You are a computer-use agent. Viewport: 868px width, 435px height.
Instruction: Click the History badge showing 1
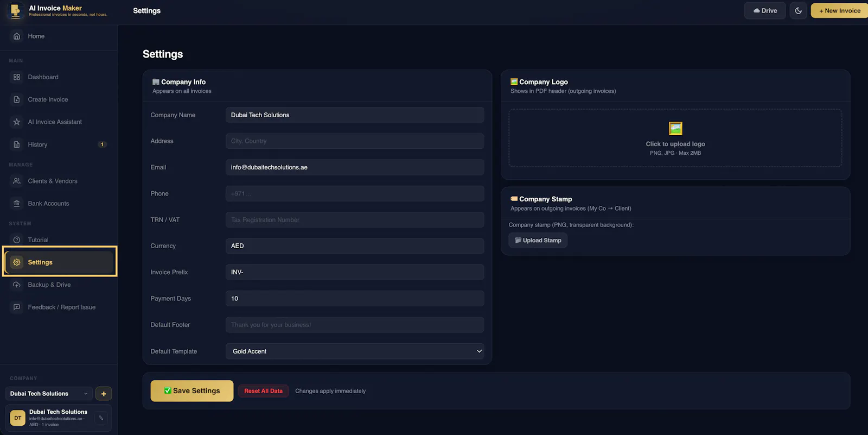(102, 144)
